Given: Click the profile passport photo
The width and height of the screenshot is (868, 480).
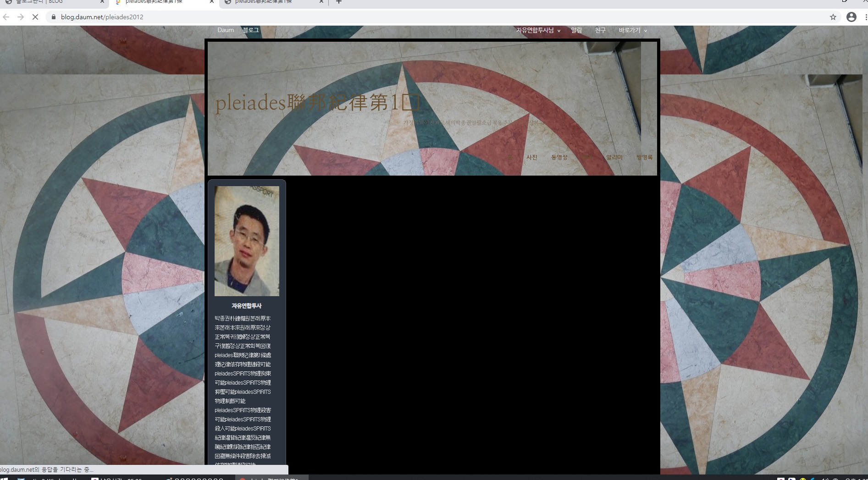Looking at the screenshot, I should pyautogui.click(x=247, y=241).
